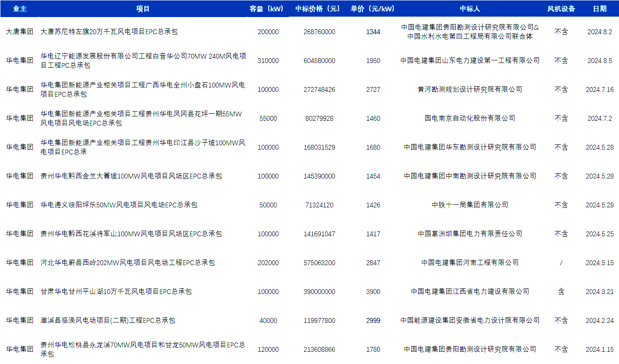Image resolution: width=619 pixels, height=364 pixels.
Task: Click the 业主 column header
Action: (19, 9)
